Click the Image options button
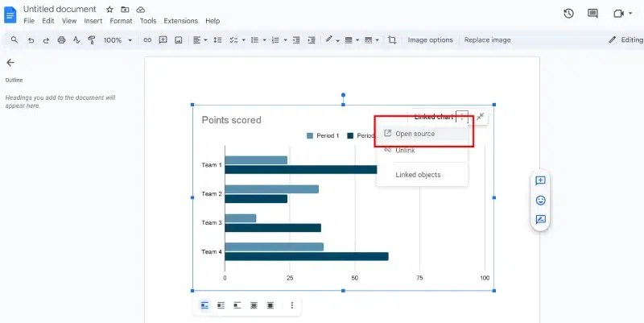Image resolution: width=644 pixels, height=323 pixels. 430,39
